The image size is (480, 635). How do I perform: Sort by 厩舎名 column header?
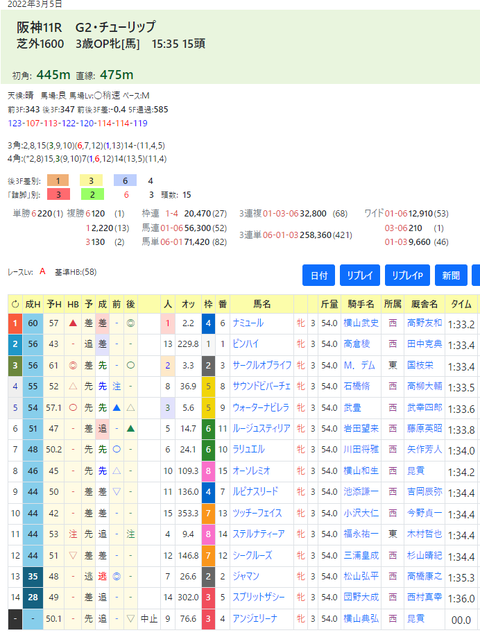(x=424, y=304)
